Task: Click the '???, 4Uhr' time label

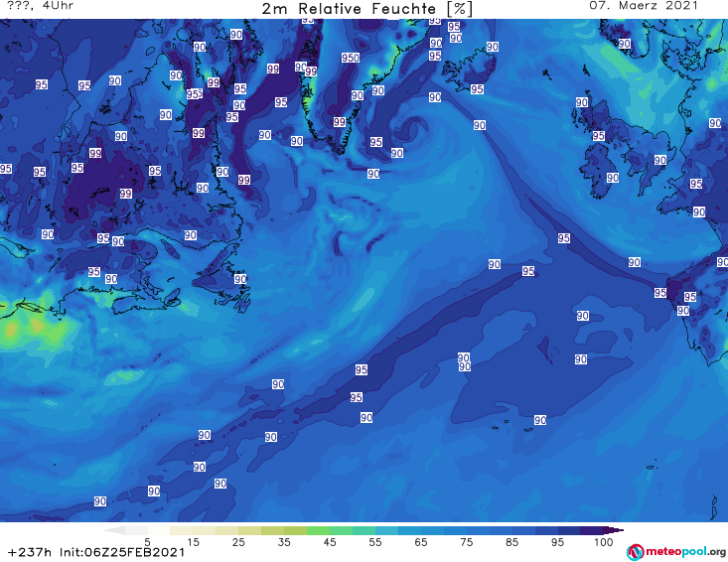Action: (41, 6)
